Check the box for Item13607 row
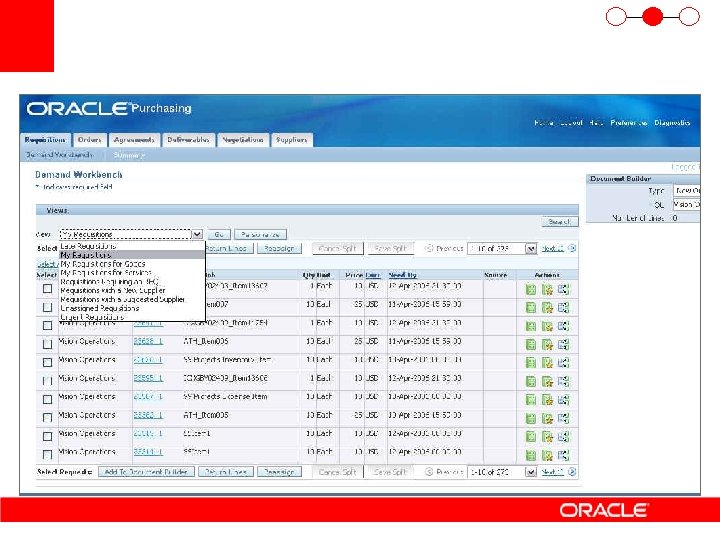The width and height of the screenshot is (720, 540). click(47, 289)
